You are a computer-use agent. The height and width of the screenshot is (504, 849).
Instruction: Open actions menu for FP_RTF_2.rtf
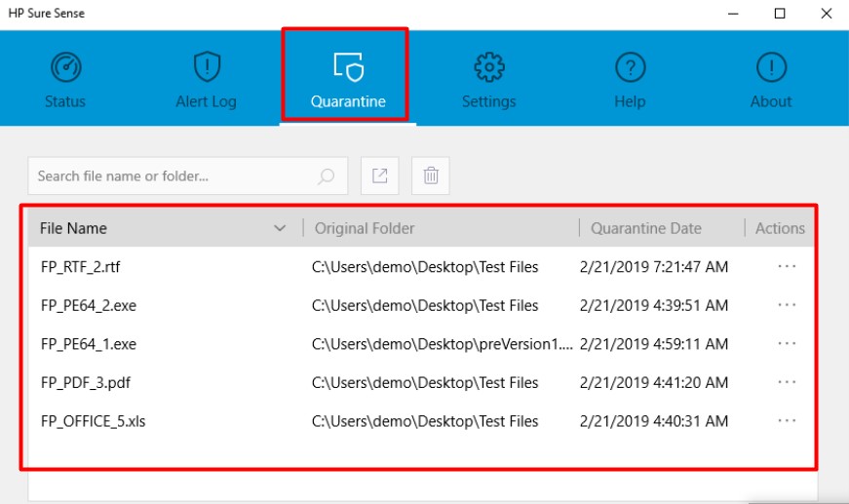(x=788, y=266)
